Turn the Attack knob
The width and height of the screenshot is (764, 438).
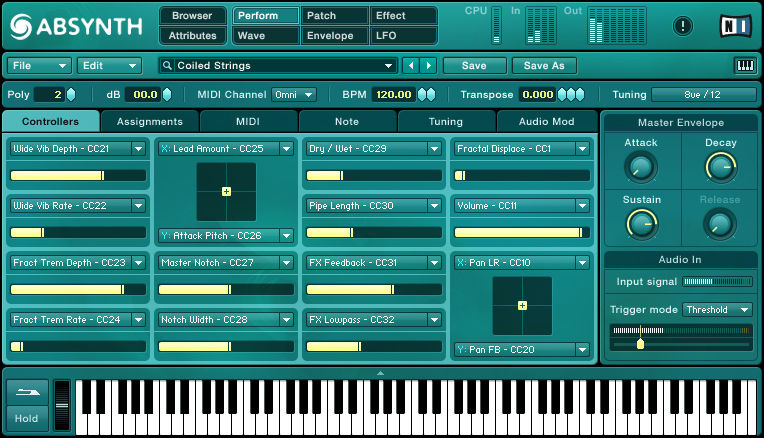641,166
